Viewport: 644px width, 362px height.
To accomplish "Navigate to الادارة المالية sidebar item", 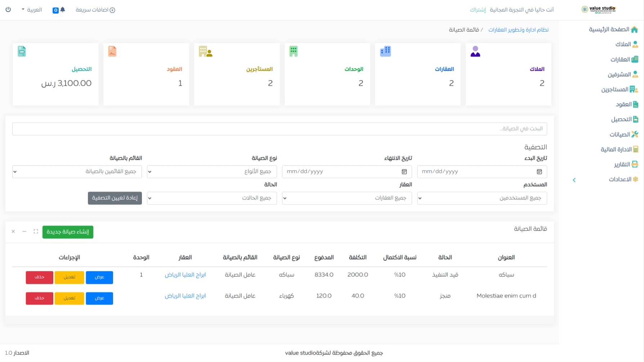I will pos(619,149).
